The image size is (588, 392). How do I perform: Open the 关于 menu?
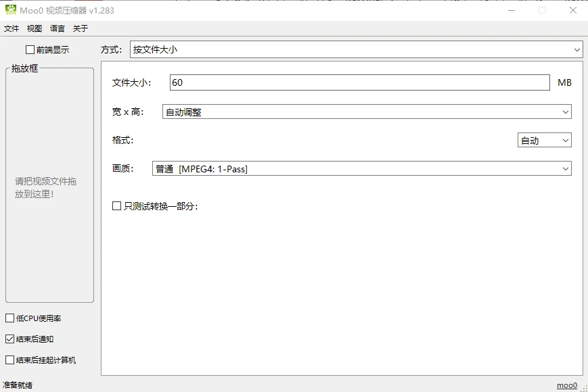click(81, 28)
